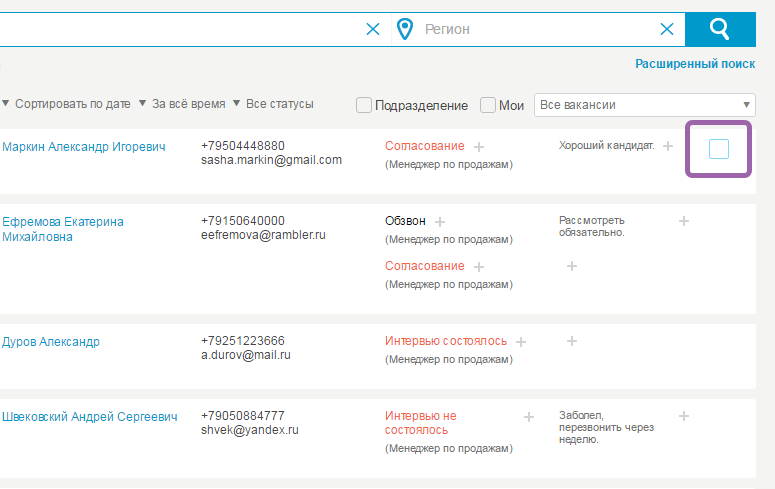Click the Хороший кандидат comment text

point(606,145)
